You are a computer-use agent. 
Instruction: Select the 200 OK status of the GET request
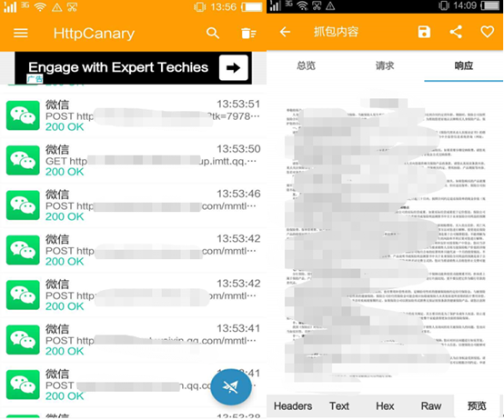point(65,172)
